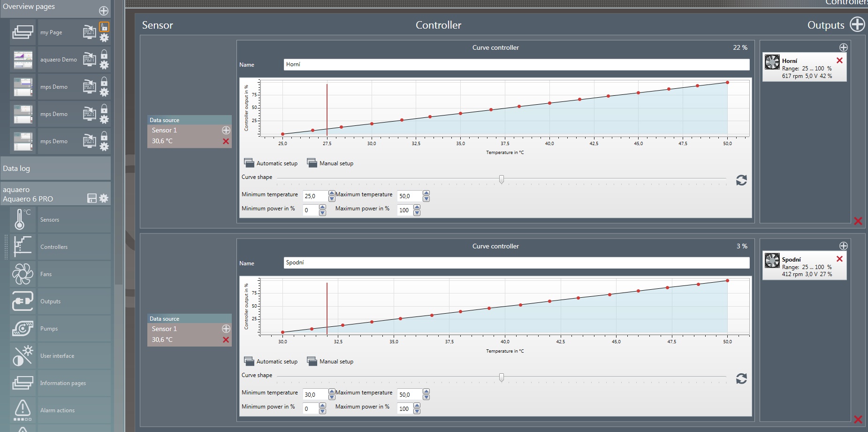Open settings gear for aquaero Demo
This screenshot has height=432, width=868.
coord(104,65)
